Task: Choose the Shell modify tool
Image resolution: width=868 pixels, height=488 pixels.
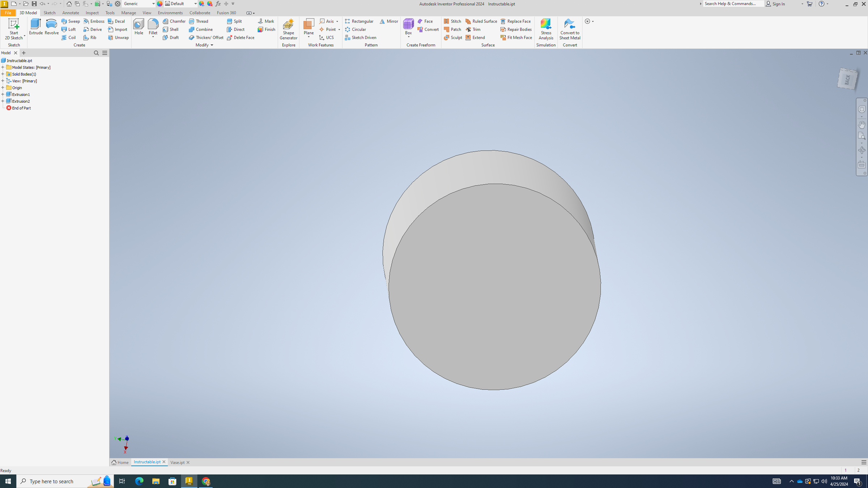Action: (171, 29)
